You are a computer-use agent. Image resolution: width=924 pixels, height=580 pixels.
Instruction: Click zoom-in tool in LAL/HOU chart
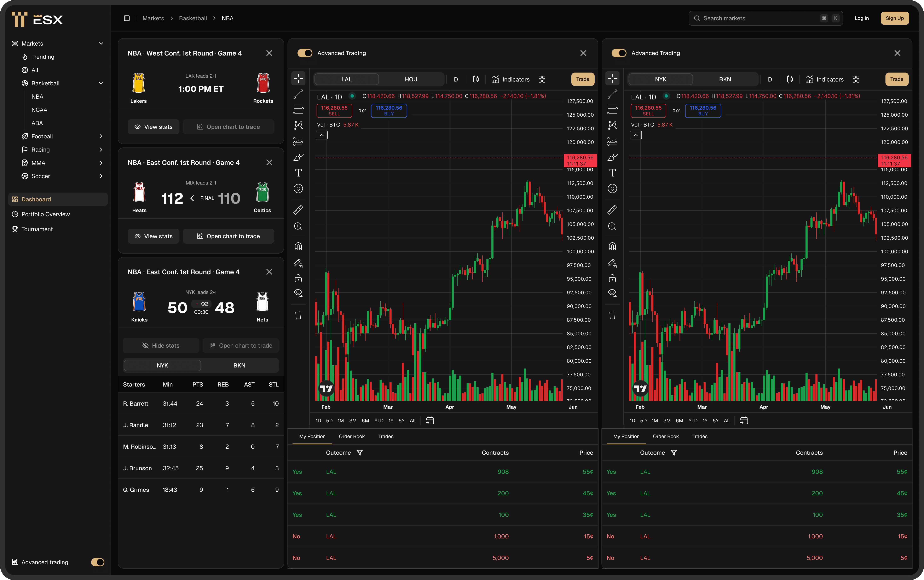coord(298,226)
